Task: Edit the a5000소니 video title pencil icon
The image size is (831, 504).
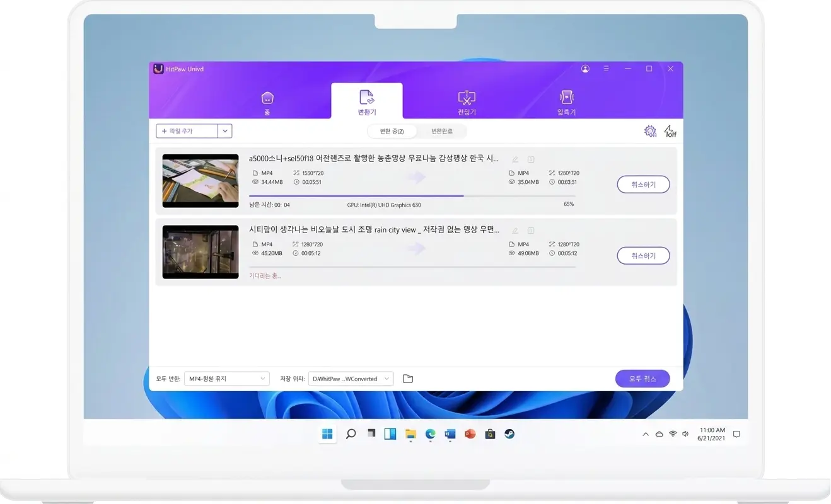Action: [x=515, y=159]
